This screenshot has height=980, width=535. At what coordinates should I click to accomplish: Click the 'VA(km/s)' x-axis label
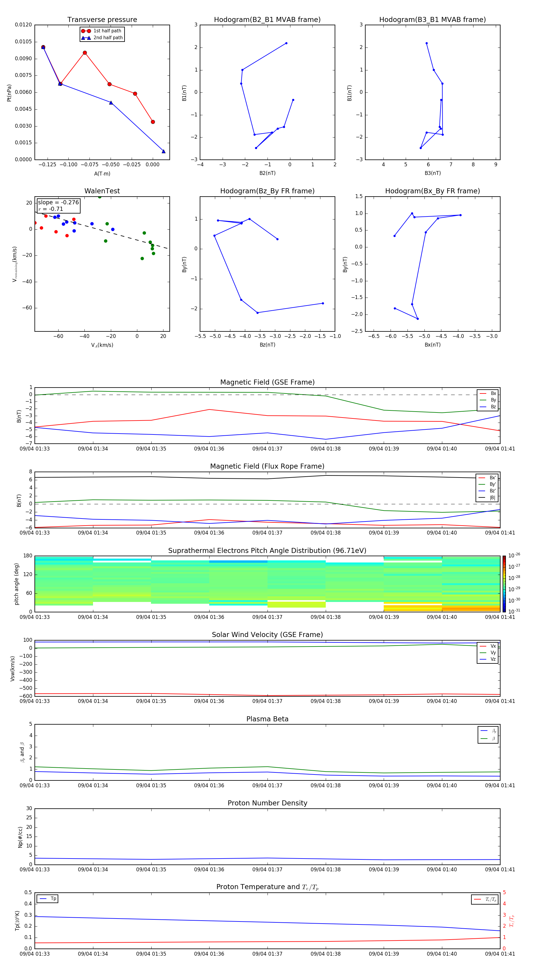tap(102, 345)
